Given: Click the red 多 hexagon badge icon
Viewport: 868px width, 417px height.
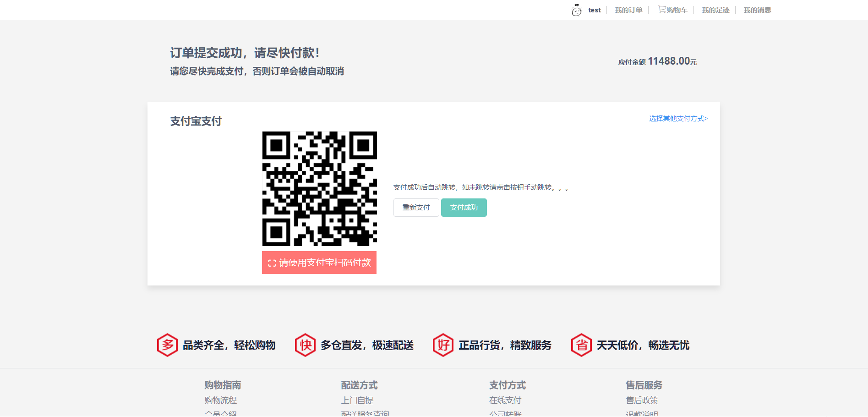Looking at the screenshot, I should (x=167, y=345).
